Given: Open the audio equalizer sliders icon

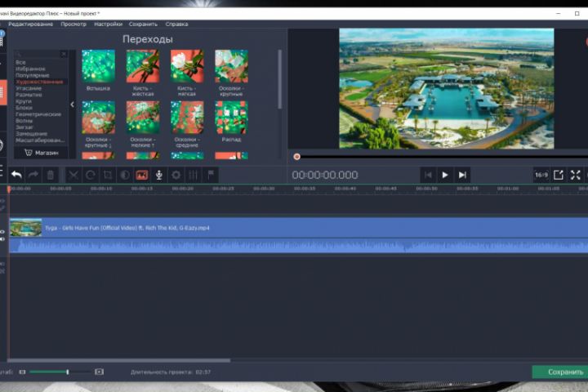Looking at the screenshot, I should coord(193,175).
